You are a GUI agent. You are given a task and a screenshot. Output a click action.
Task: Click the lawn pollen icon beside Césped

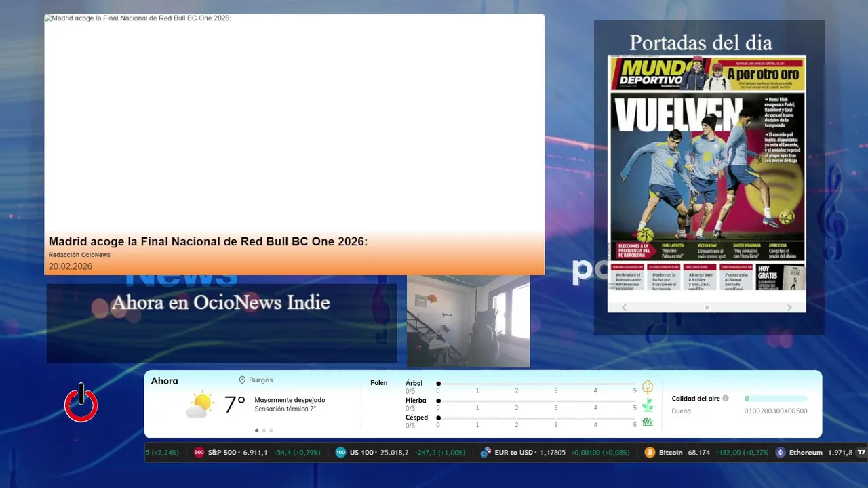tap(648, 422)
